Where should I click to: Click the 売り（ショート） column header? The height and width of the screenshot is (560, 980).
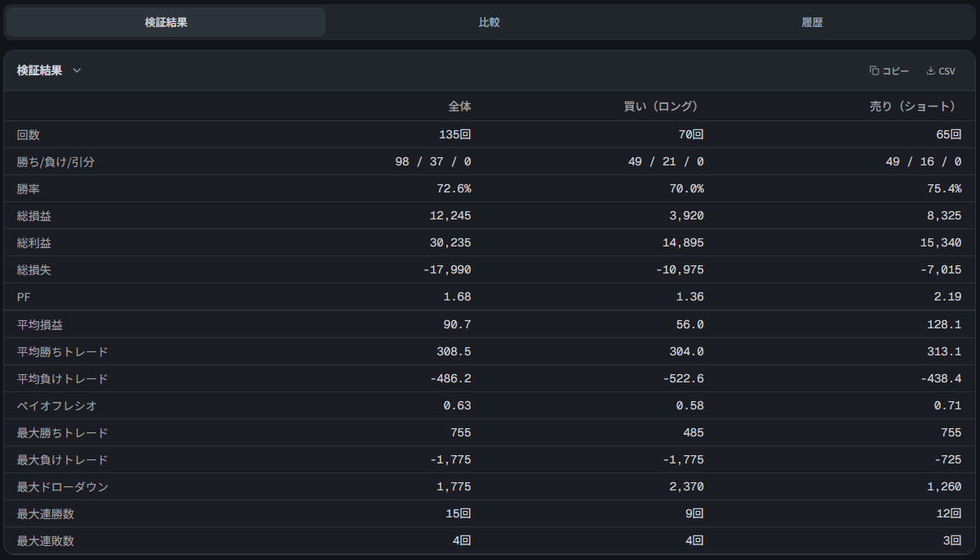pos(913,106)
